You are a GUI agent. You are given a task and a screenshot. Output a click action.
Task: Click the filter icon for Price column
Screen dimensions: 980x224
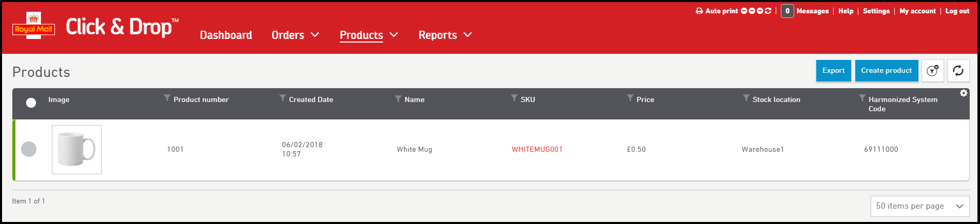(630, 98)
